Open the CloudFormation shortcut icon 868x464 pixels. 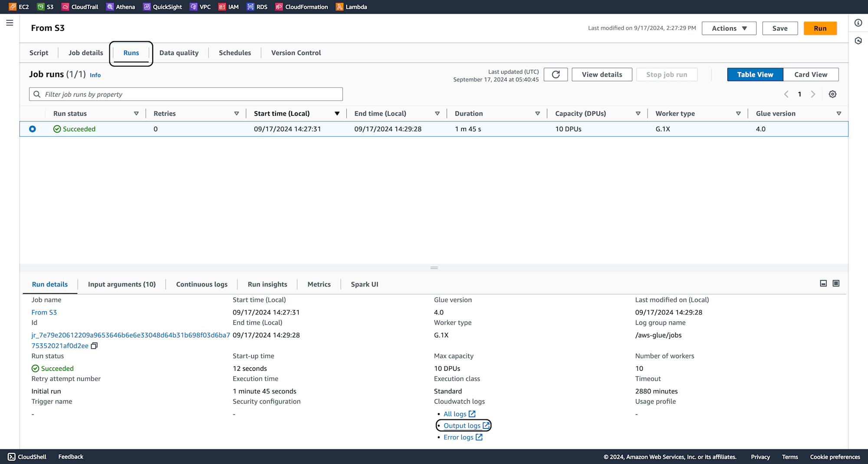click(x=279, y=7)
